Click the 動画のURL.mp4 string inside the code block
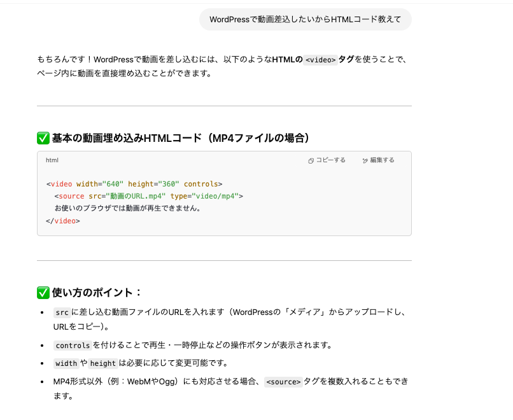This screenshot has width=513, height=420. tap(136, 196)
